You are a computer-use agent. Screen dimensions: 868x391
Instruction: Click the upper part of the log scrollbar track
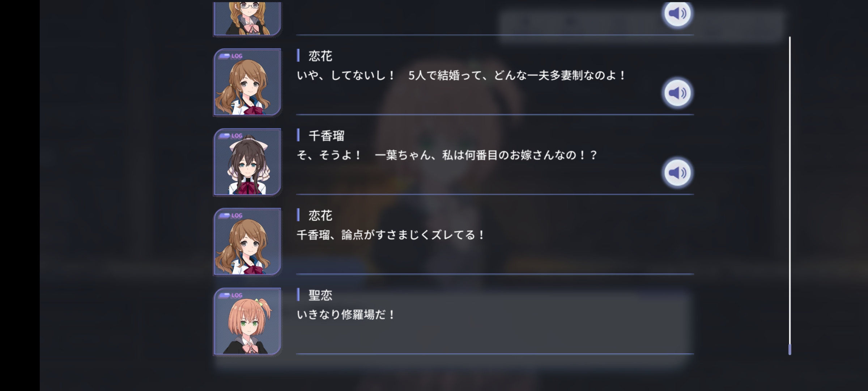pos(790,109)
